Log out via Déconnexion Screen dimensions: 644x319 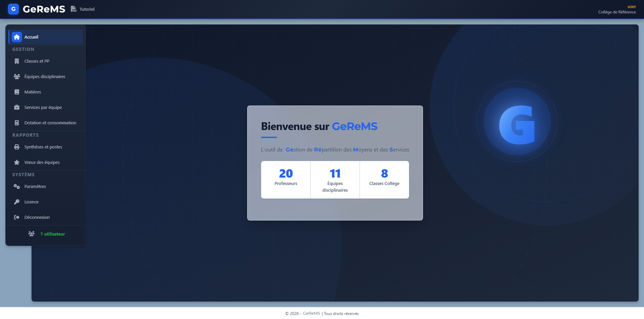pyautogui.click(x=46, y=217)
